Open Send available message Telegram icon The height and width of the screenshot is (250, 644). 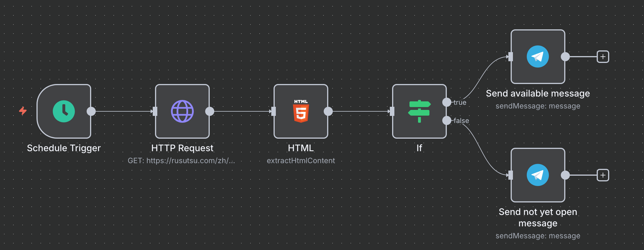coord(538,57)
